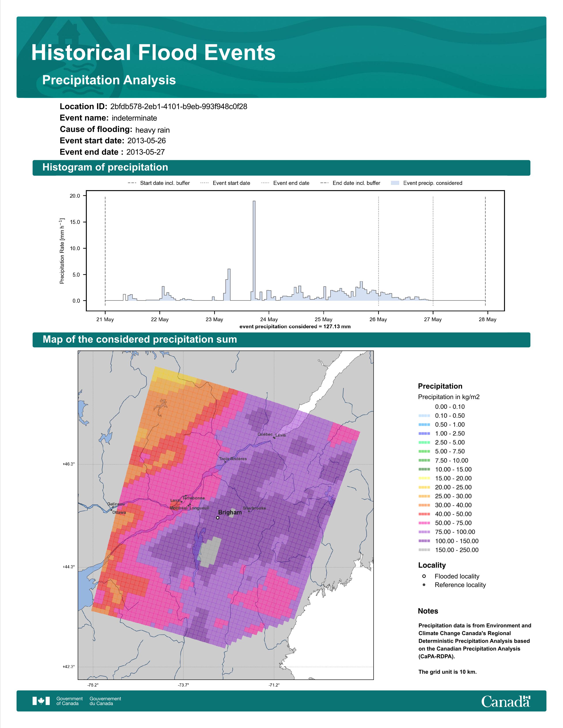Click the event name value indeterminate
The image size is (563, 728).
point(134,118)
